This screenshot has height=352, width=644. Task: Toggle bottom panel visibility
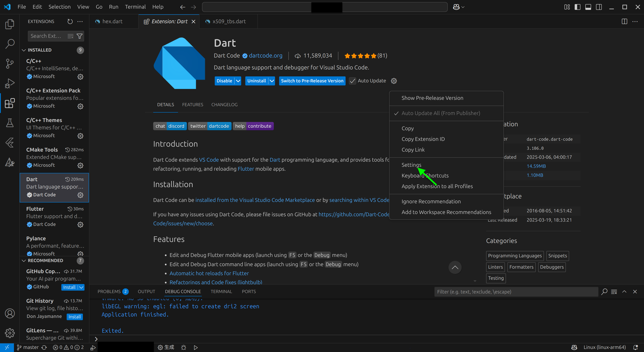pyautogui.click(x=588, y=7)
